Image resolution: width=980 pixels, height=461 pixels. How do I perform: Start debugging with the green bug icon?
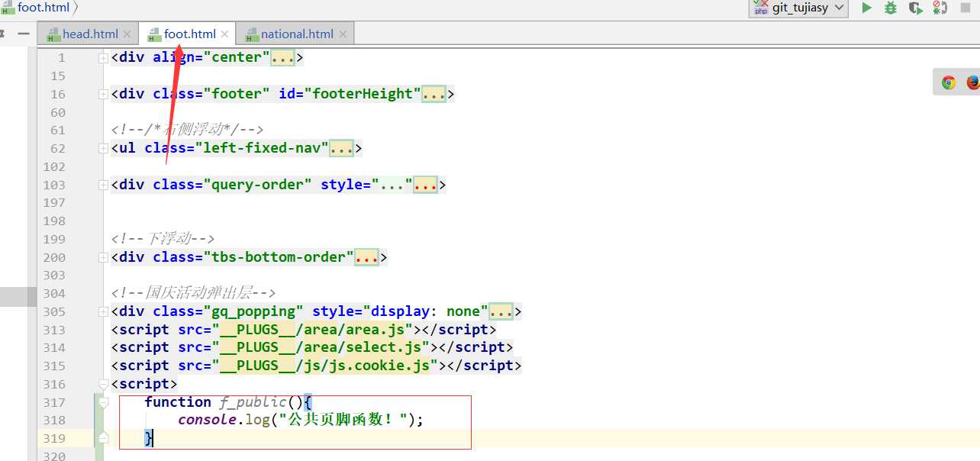[x=891, y=8]
